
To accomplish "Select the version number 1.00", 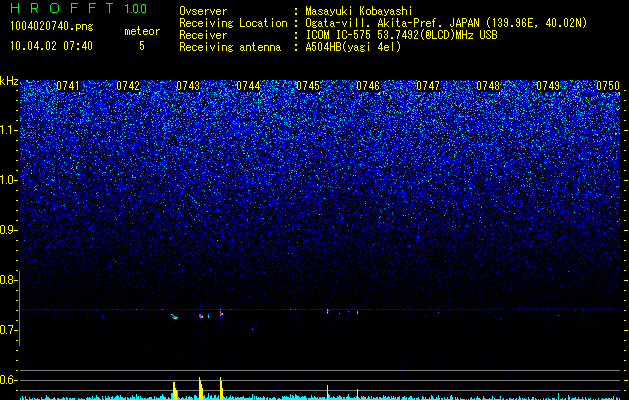I will (136, 8).
